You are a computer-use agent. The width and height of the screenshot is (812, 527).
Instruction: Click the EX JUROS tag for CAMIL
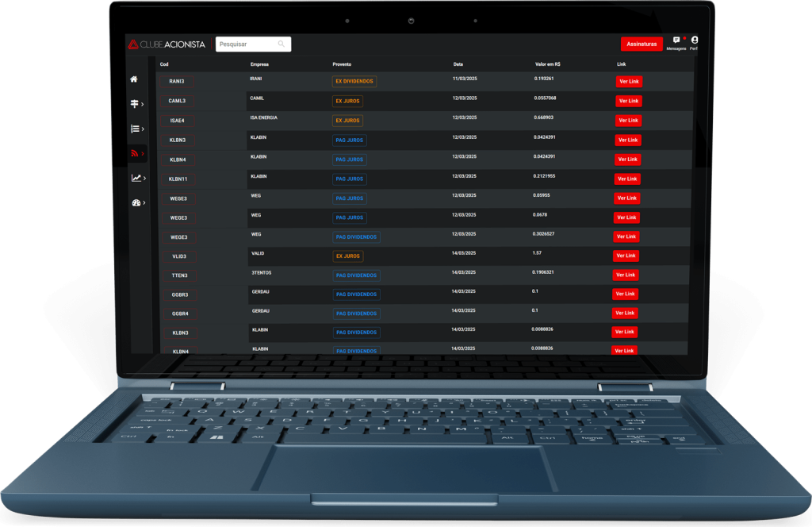point(347,101)
